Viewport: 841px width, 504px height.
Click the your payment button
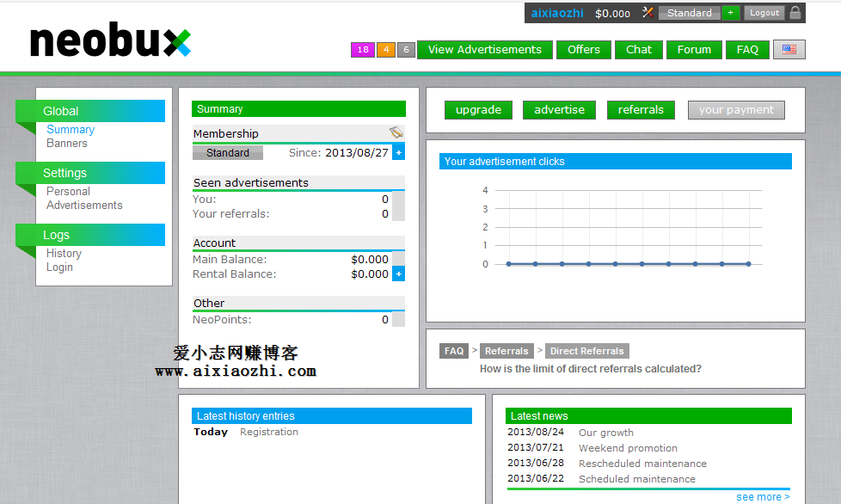[736, 110]
